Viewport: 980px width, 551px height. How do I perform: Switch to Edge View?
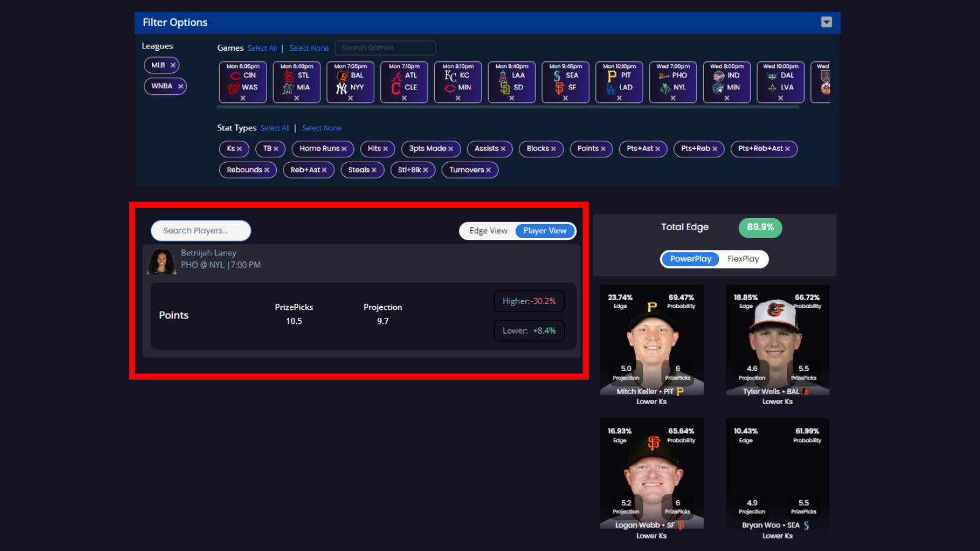pos(487,231)
